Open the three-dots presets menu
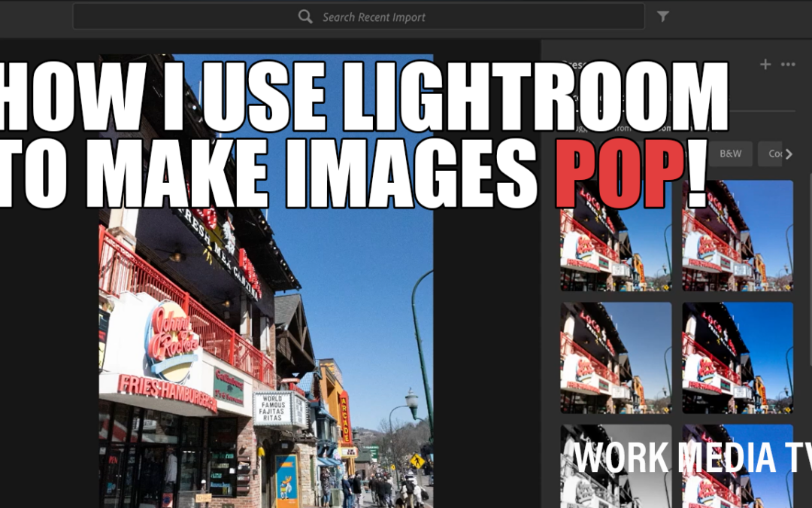 (788, 64)
